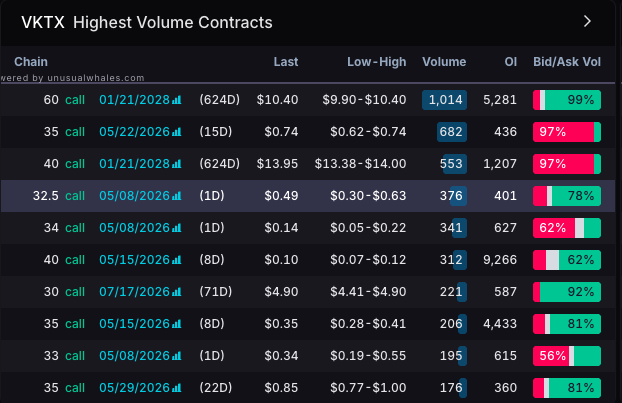
Task: Open the 01/21/2028 expiry link for 60 call
Action: 134,100
